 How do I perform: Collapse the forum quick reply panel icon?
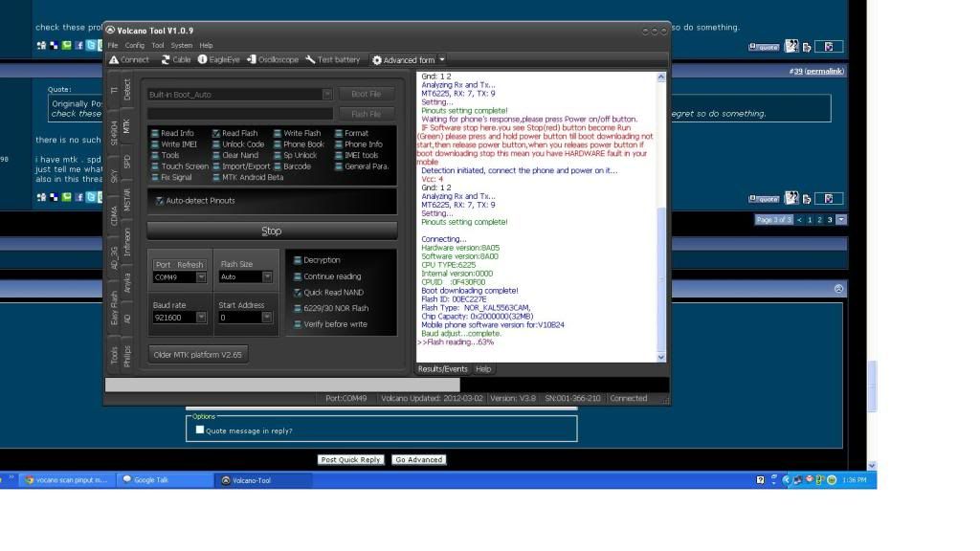coord(838,289)
